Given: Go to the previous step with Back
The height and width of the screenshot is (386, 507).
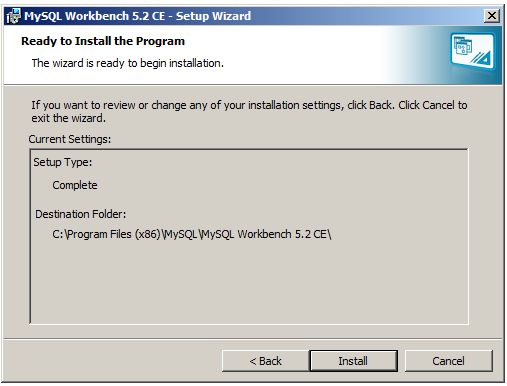Looking at the screenshot, I should click(266, 361).
